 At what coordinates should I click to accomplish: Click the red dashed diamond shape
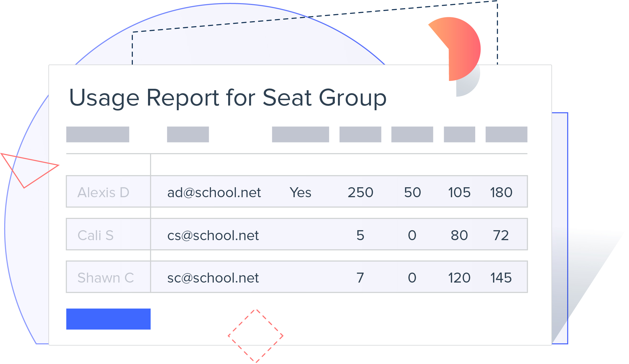[x=255, y=336]
